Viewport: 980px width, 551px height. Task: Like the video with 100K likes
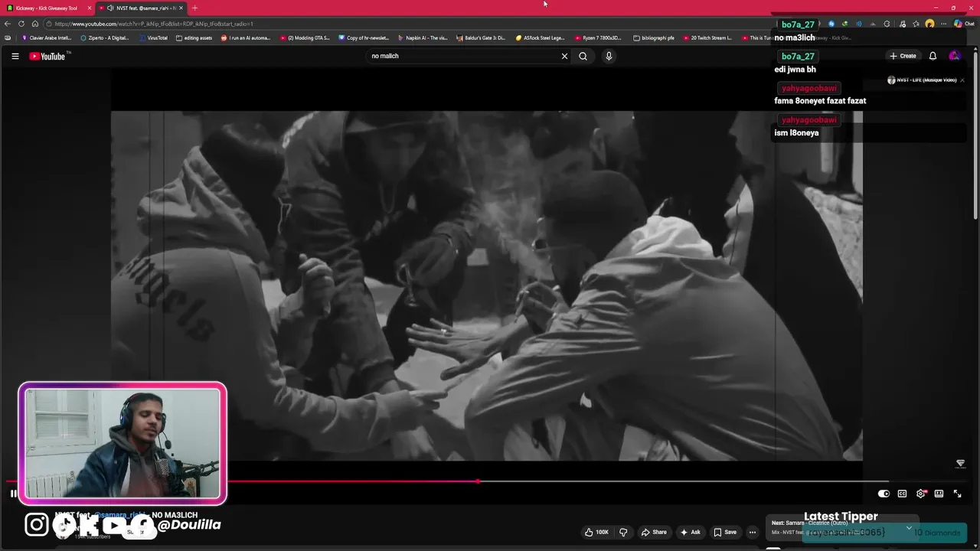click(597, 532)
